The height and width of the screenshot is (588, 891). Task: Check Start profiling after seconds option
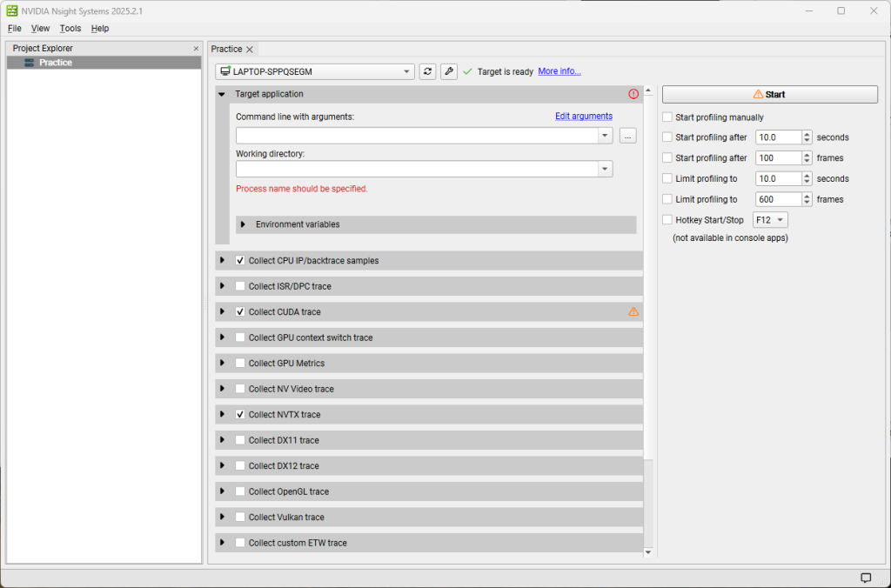[x=667, y=137]
